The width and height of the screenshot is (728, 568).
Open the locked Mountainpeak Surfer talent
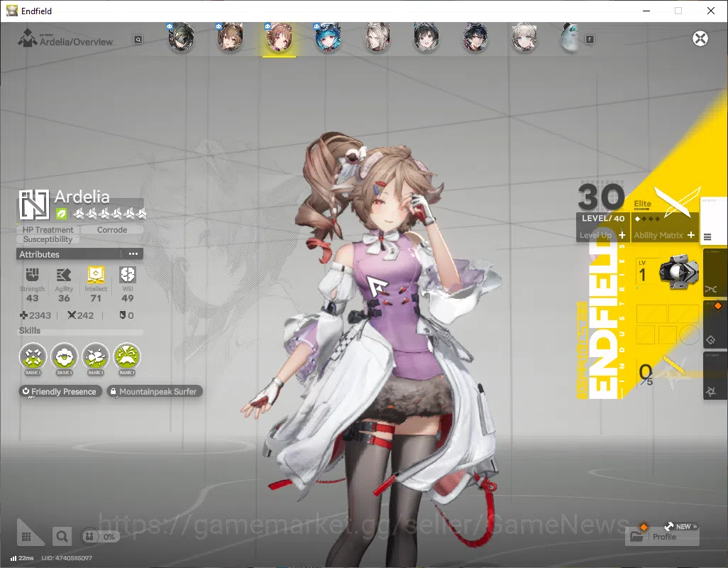click(155, 391)
